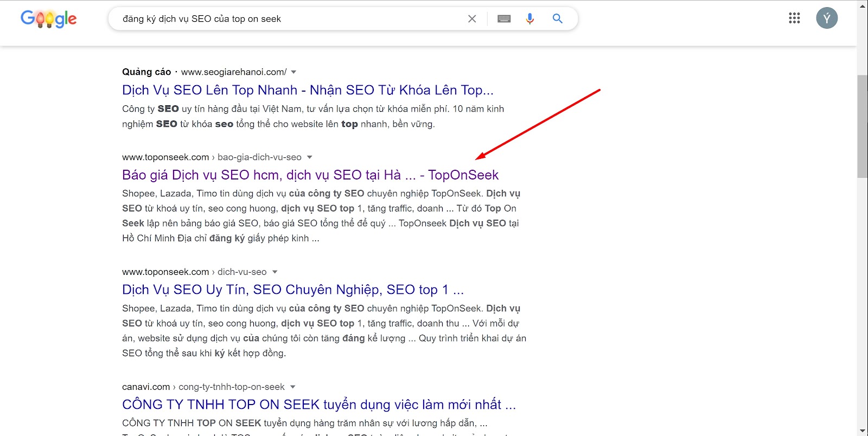Click the Google logo
Screen dimensions: 868x436
click(48, 19)
